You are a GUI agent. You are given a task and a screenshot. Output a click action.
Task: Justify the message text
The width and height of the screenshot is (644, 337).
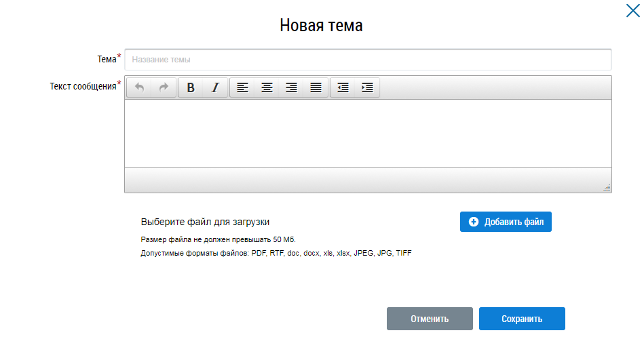pos(316,87)
